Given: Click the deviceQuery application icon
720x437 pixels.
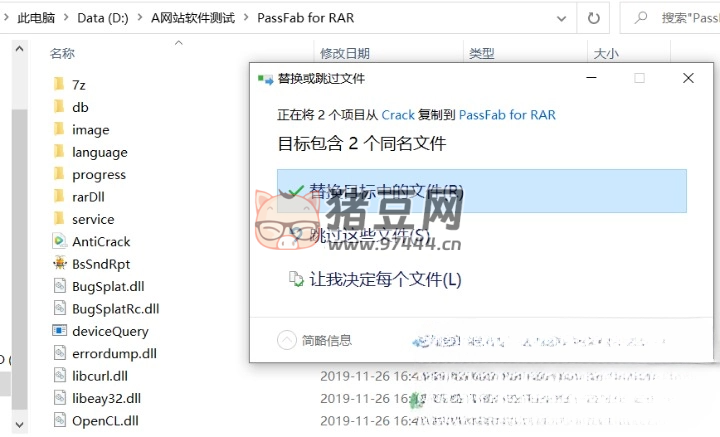Looking at the screenshot, I should point(60,331).
